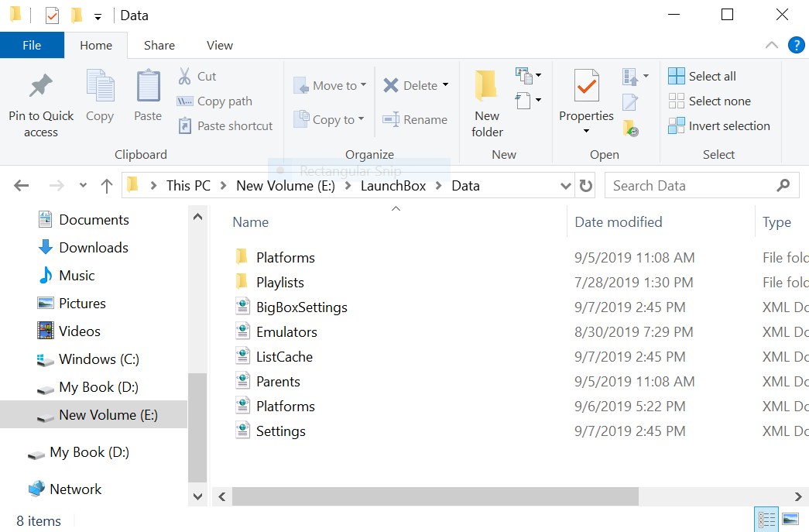This screenshot has width=809, height=532.
Task: Click the New folder quick access toolbar icon
Action: point(77,15)
